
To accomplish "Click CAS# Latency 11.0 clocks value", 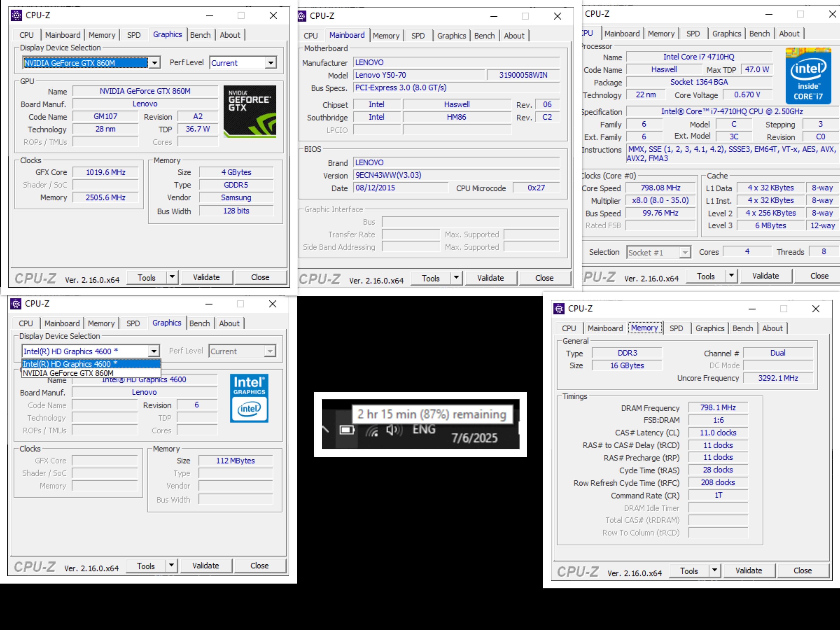I will [x=718, y=433].
